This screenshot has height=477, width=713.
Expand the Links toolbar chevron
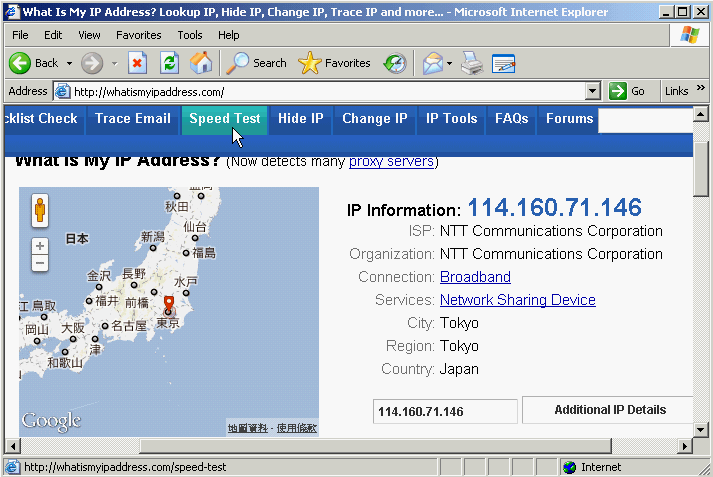(701, 88)
